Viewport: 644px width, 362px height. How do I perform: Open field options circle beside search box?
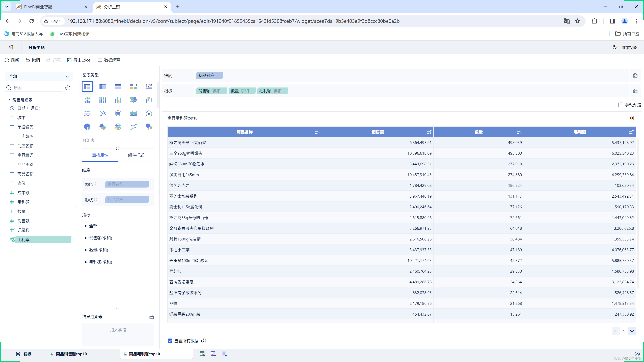coord(68,88)
